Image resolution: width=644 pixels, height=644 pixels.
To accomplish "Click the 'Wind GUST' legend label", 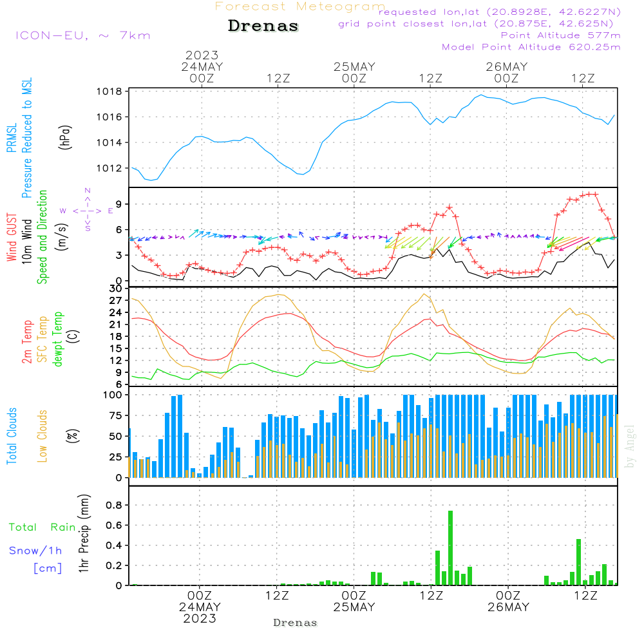I will 12,237.
